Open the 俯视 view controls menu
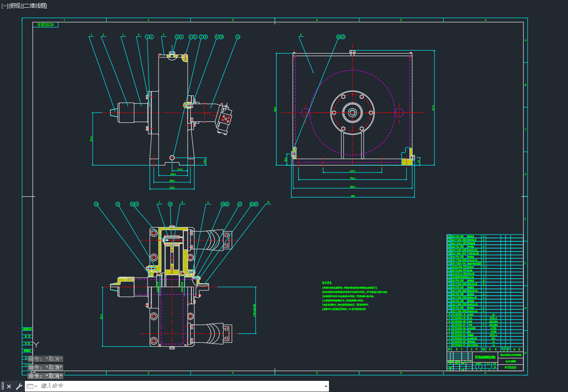The height and width of the screenshot is (392, 568). click(15, 6)
